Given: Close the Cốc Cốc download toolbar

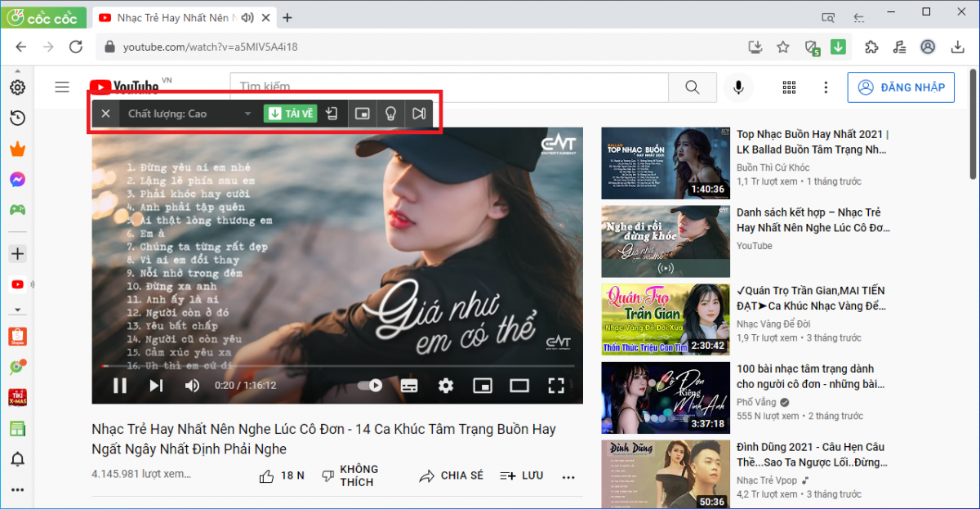Looking at the screenshot, I should tap(105, 114).
